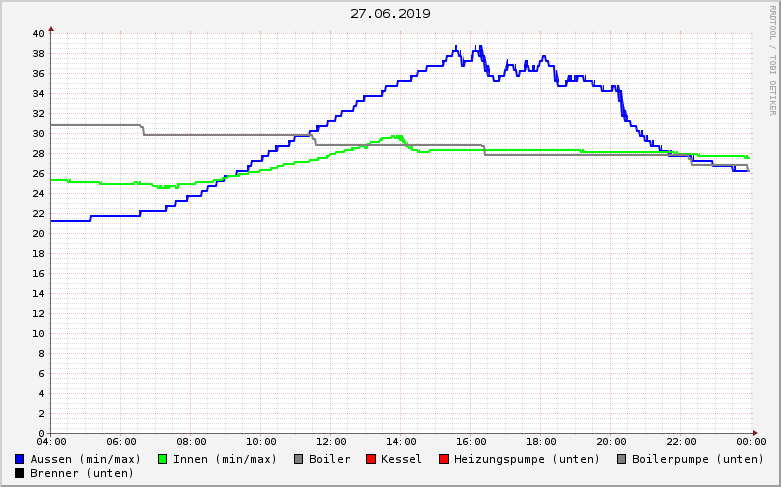Screen dimensions: 781x487
Task: Click the 24 y-axis label
Action: 39,194
